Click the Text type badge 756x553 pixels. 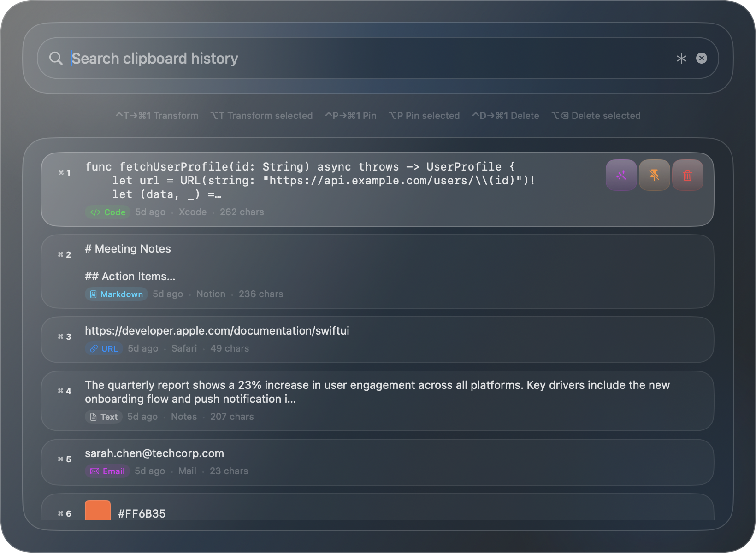104,417
